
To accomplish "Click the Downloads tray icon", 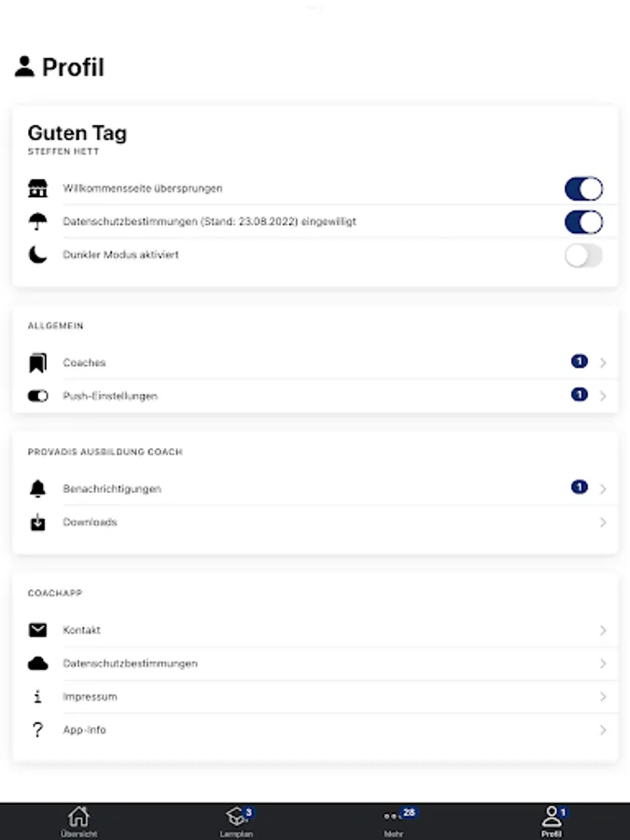I will pyautogui.click(x=37, y=523).
